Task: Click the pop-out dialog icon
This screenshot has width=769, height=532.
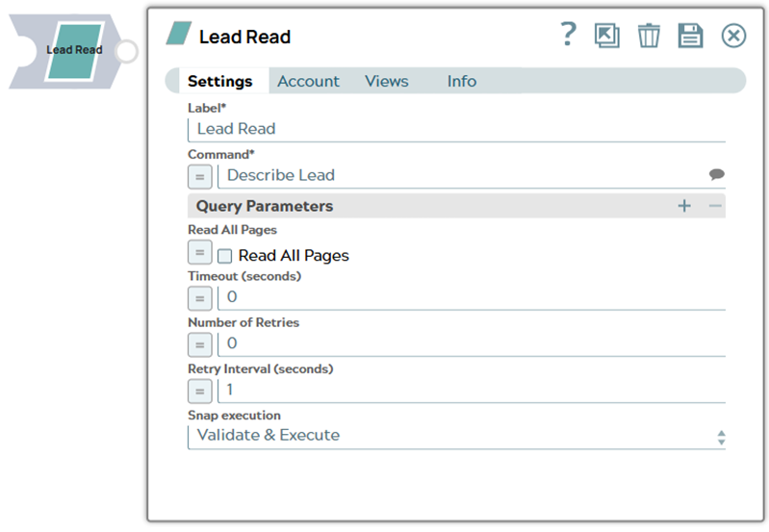Action: (x=607, y=36)
